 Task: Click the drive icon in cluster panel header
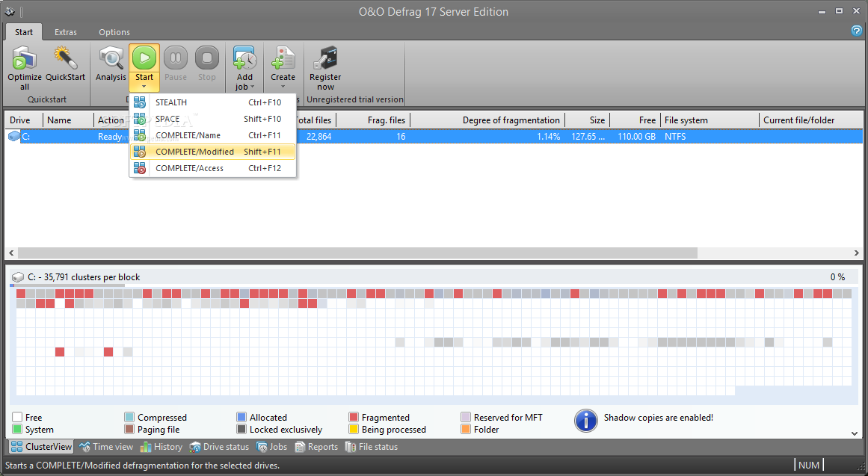18,276
